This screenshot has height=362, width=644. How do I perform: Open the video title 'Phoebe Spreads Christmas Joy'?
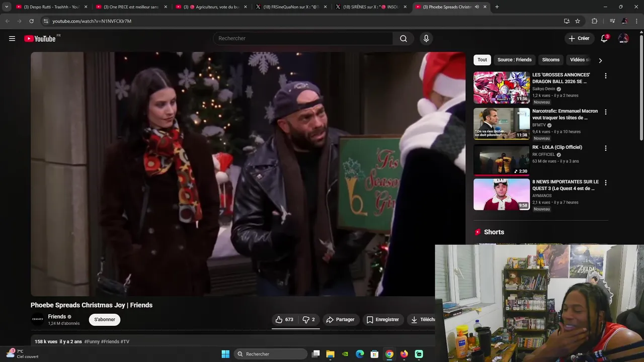pyautogui.click(x=91, y=305)
